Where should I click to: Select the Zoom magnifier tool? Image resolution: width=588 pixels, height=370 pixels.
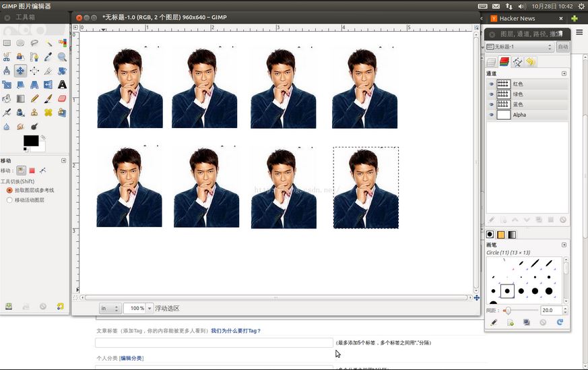62,57
